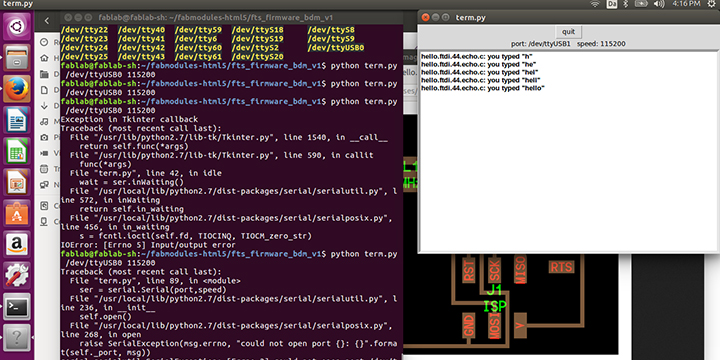Open Network icon in Files sidebar

point(44,185)
